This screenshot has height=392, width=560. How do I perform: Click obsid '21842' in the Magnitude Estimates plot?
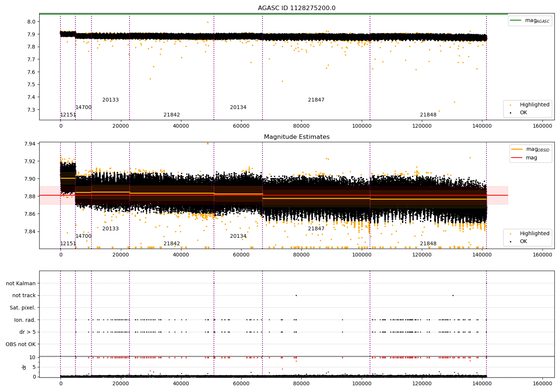[172, 244]
